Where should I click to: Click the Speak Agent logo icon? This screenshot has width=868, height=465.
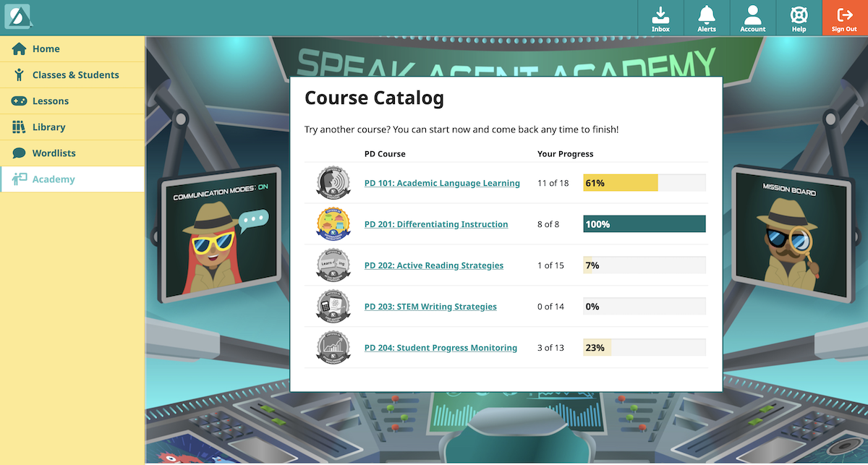[x=17, y=17]
